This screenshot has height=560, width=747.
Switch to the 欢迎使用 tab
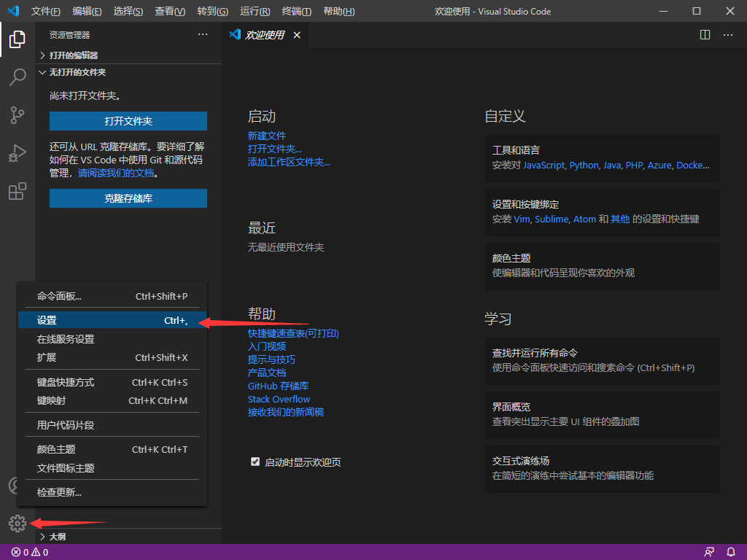pos(264,35)
